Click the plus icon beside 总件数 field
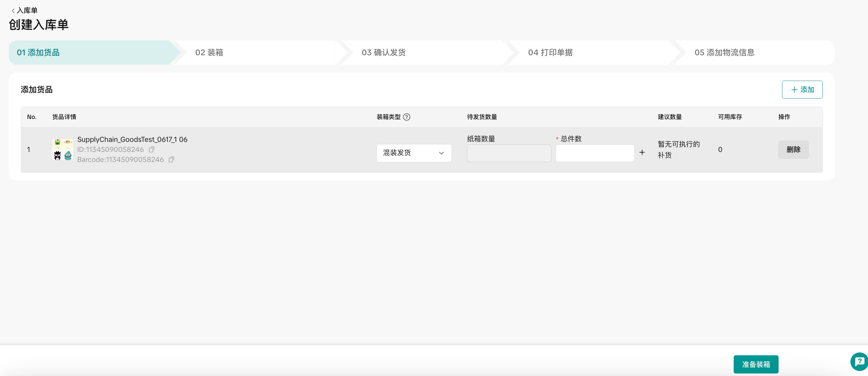The height and width of the screenshot is (376, 868). (642, 153)
